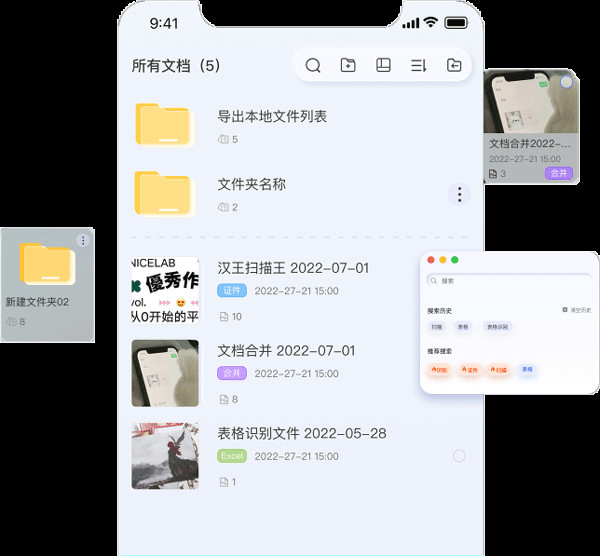Select the 表格识别 search history chip

[497, 327]
